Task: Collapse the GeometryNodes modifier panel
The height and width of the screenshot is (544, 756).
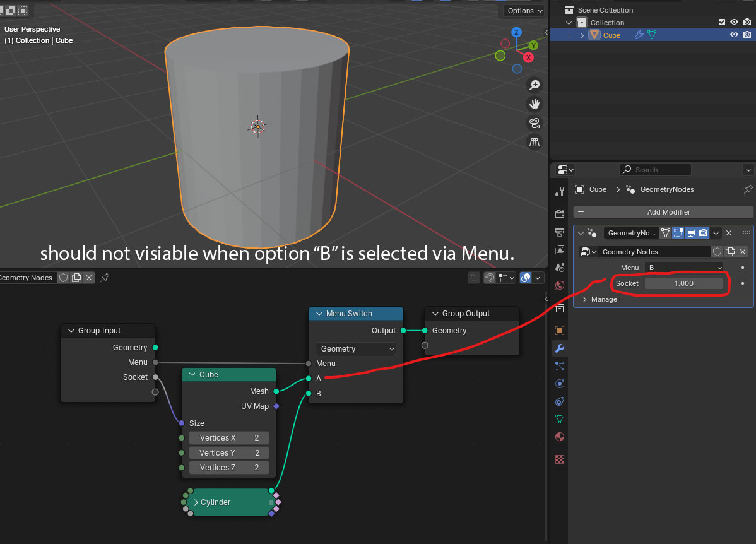Action: tap(581, 233)
